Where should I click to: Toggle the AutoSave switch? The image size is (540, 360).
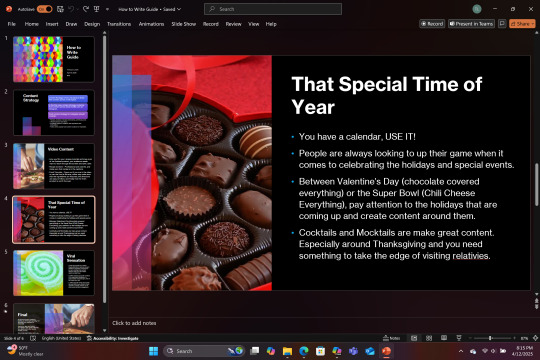pyautogui.click(x=44, y=9)
